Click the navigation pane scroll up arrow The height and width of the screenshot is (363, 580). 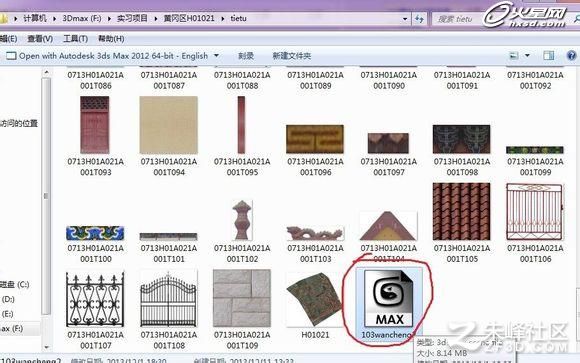tap(46, 73)
